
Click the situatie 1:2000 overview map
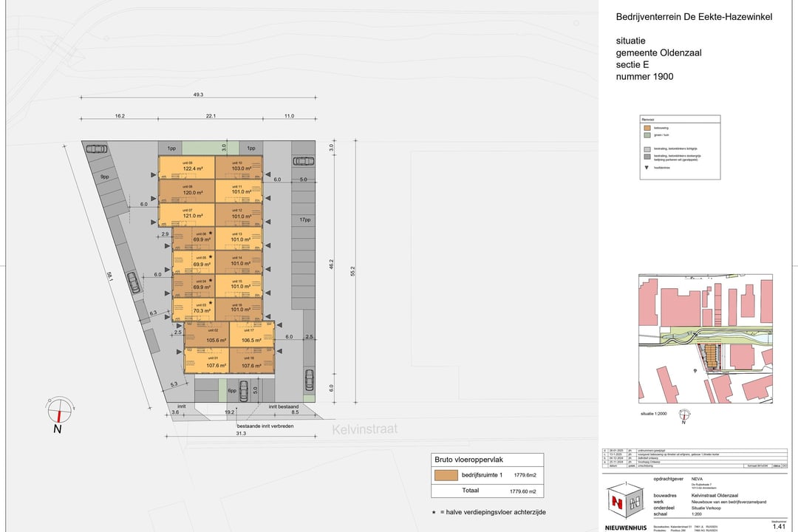tap(706, 338)
